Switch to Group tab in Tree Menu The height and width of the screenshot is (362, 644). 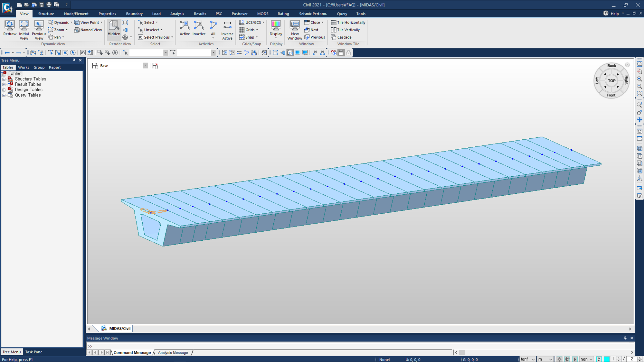point(39,68)
